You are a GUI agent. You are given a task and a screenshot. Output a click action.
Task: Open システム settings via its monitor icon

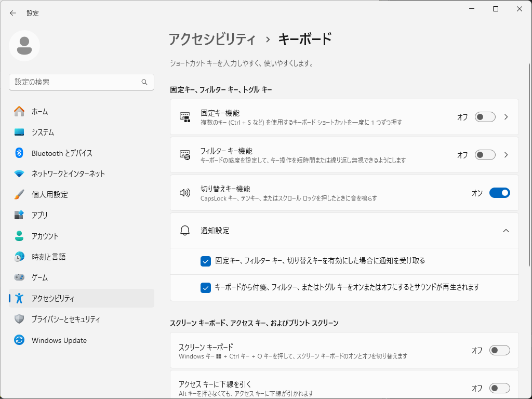pyautogui.click(x=21, y=132)
